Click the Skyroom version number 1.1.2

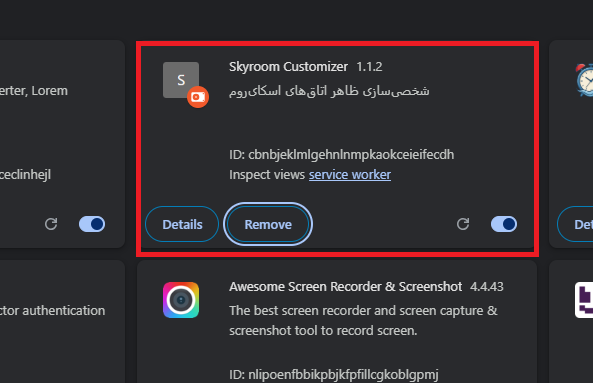point(369,67)
